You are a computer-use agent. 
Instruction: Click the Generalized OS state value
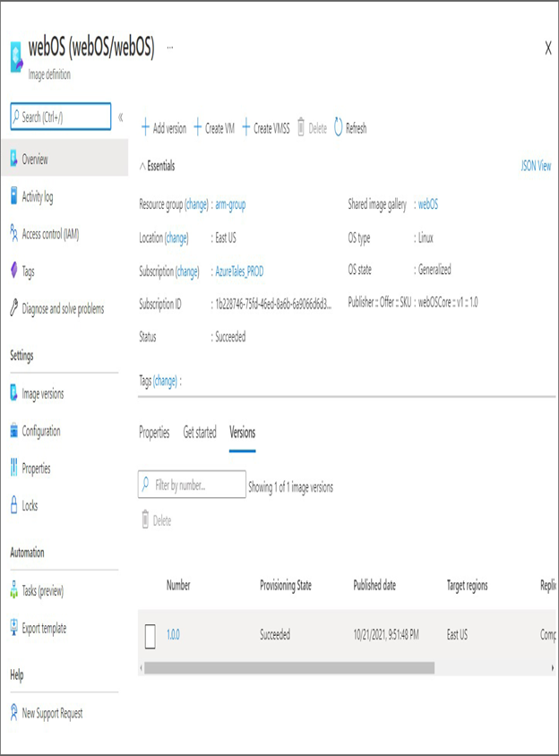point(434,270)
